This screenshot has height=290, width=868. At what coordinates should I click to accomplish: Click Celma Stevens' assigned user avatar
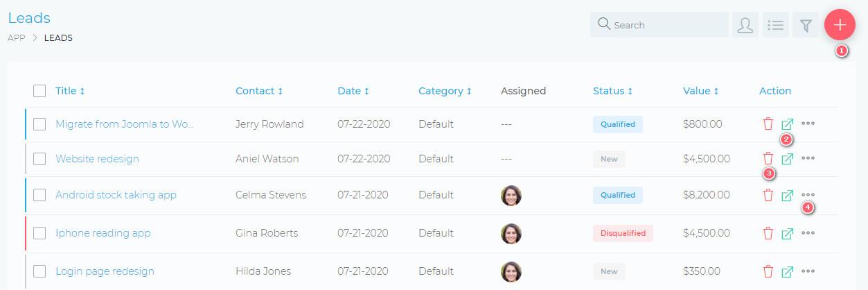(511, 195)
